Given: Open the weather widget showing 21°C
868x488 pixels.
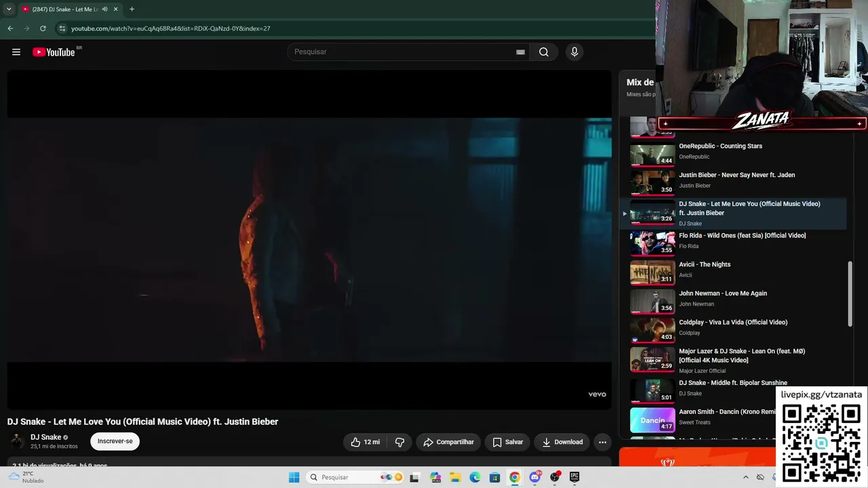Looking at the screenshot, I should pos(27,477).
